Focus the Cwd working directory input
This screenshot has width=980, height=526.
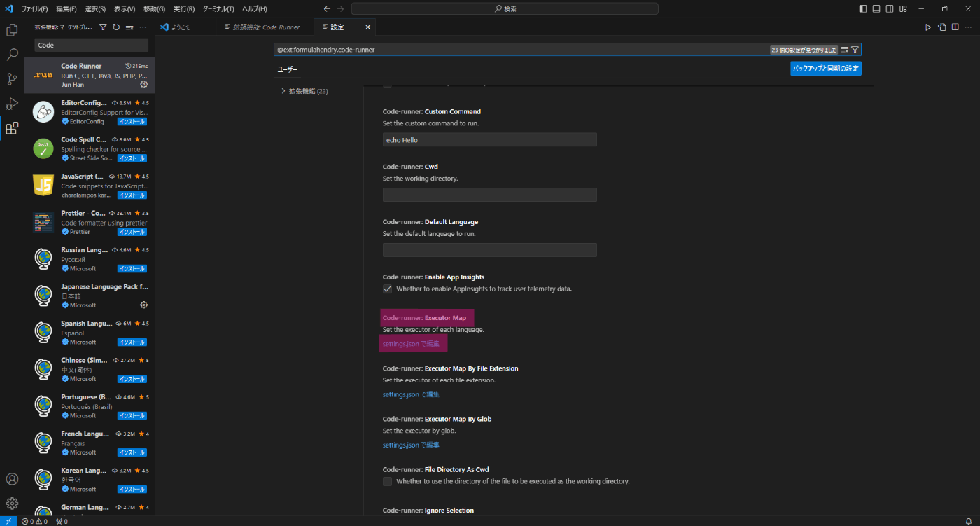pyautogui.click(x=490, y=195)
